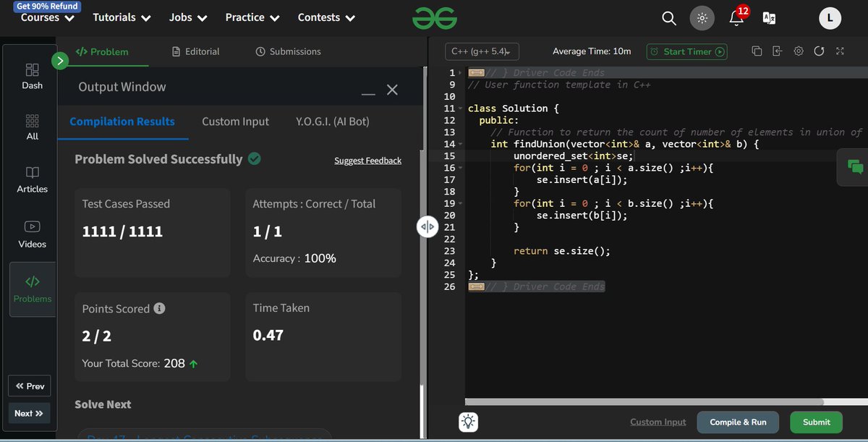Collapse the first for loop at line 16
Viewport: 868px width, 442px height.
(461, 168)
